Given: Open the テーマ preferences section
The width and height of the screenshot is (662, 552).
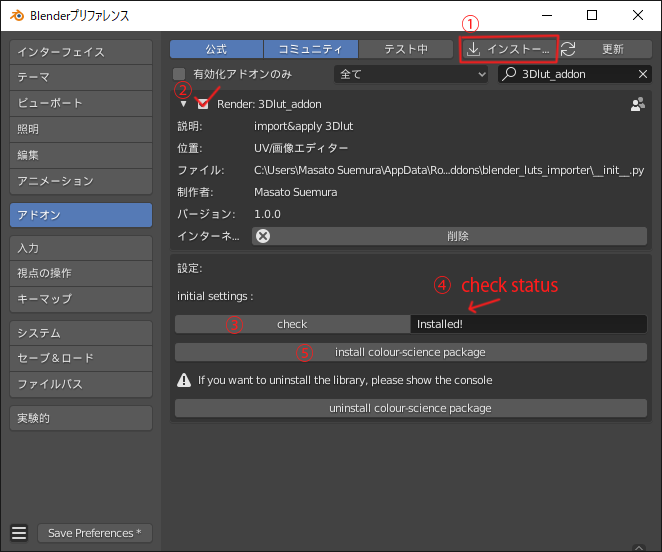Looking at the screenshot, I should tap(81, 77).
